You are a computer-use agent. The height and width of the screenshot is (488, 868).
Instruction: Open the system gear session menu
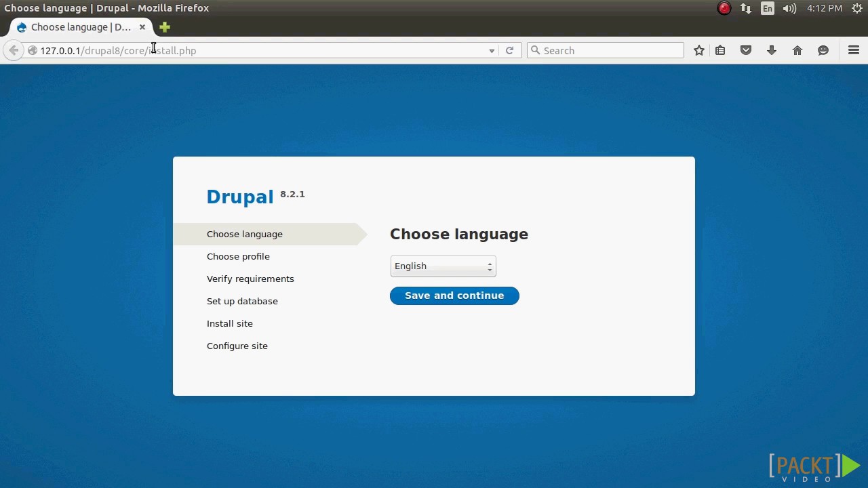pyautogui.click(x=856, y=8)
